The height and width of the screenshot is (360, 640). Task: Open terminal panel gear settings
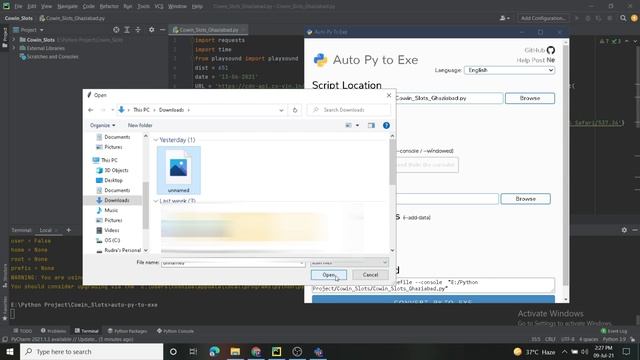[x=624, y=230]
